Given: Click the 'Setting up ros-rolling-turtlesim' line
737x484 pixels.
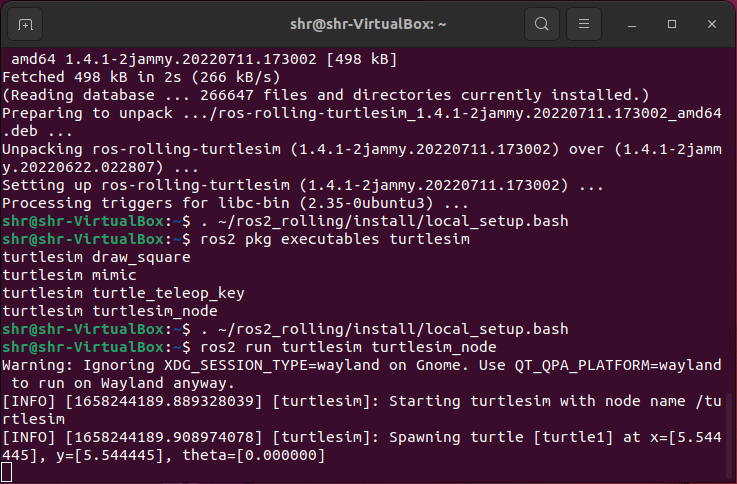Looking at the screenshot, I should coord(303,185).
